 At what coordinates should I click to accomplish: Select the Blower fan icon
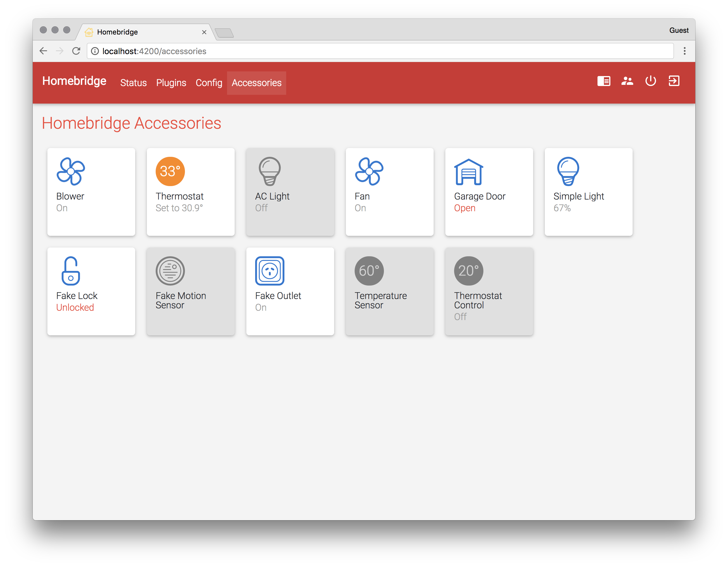70,172
